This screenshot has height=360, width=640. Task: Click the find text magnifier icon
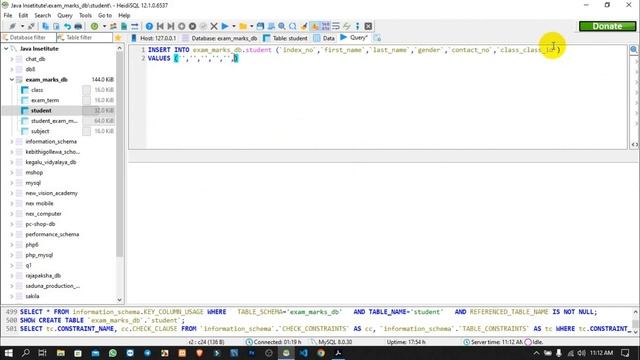[282, 26]
